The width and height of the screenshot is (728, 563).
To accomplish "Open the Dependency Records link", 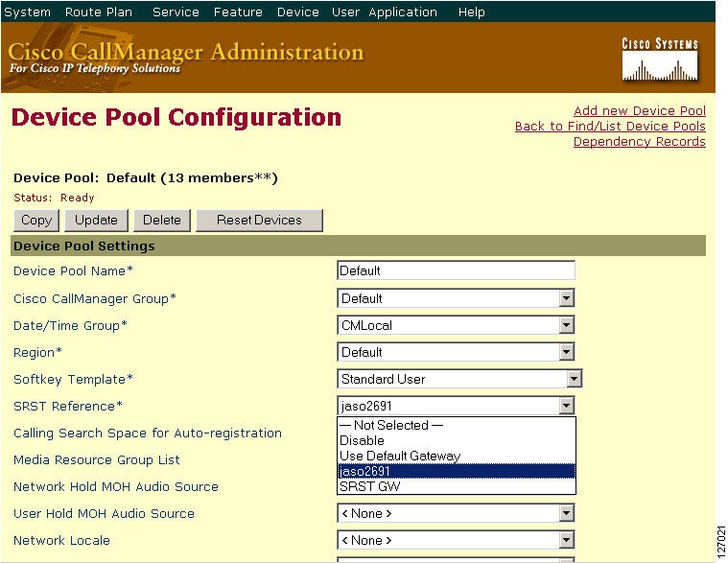I will 640,142.
